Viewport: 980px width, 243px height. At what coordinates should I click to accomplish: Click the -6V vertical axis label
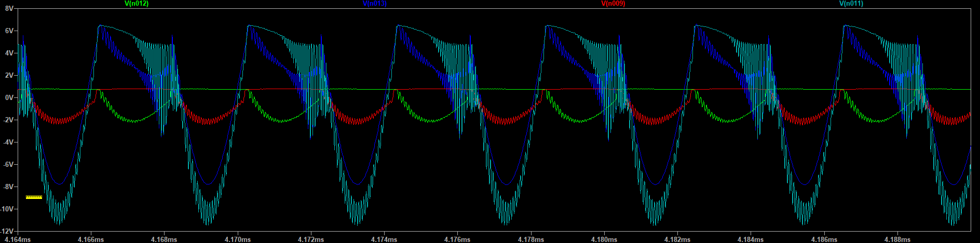7,165
